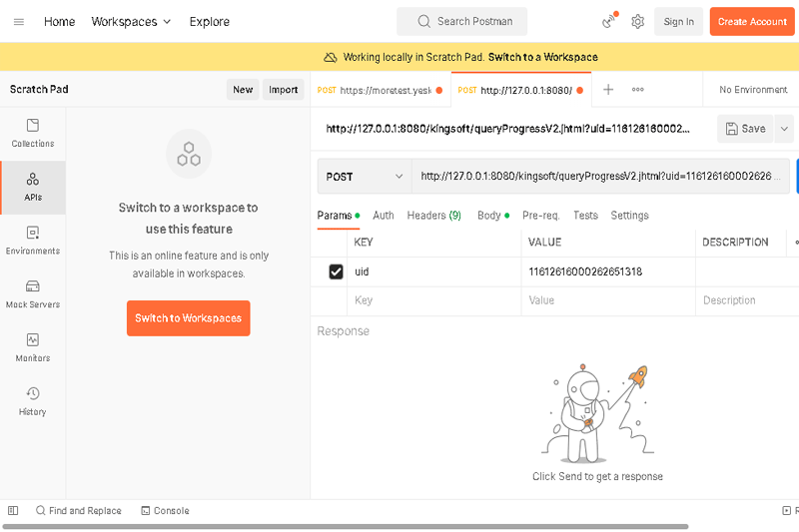Image resolution: width=799 pixels, height=532 pixels.
Task: Expand the Workspaces dropdown menu
Action: [x=131, y=22]
